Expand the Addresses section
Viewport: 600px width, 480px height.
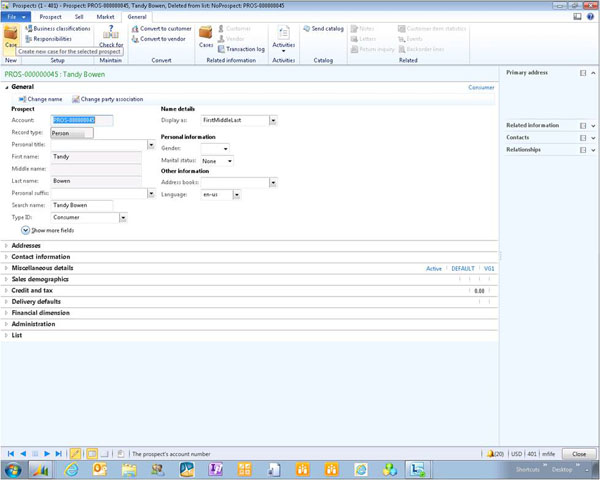click(x=26, y=245)
